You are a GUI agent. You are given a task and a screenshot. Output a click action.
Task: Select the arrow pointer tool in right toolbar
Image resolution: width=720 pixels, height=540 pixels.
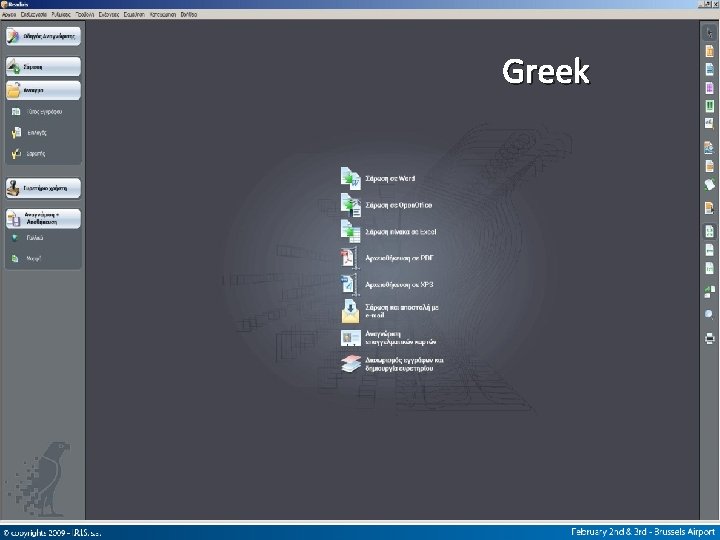709,33
